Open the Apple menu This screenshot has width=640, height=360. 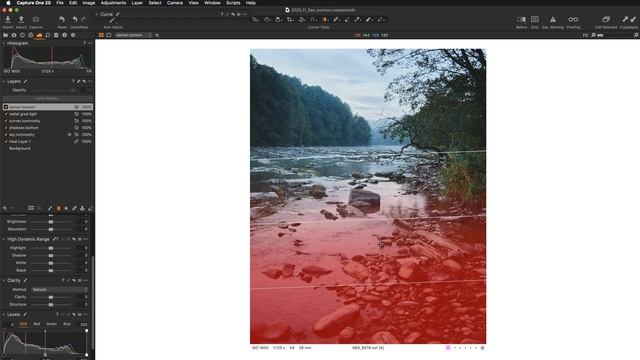[x=8, y=3]
